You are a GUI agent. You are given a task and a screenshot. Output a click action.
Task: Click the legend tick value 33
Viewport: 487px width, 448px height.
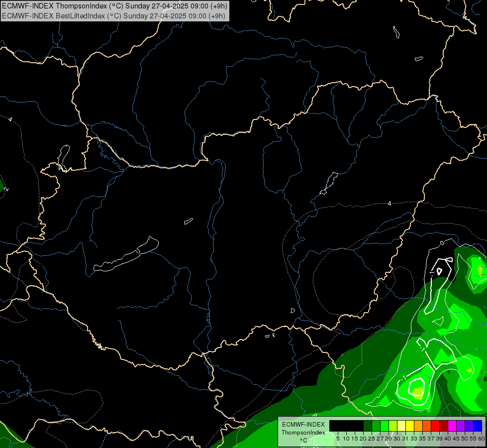414,439
